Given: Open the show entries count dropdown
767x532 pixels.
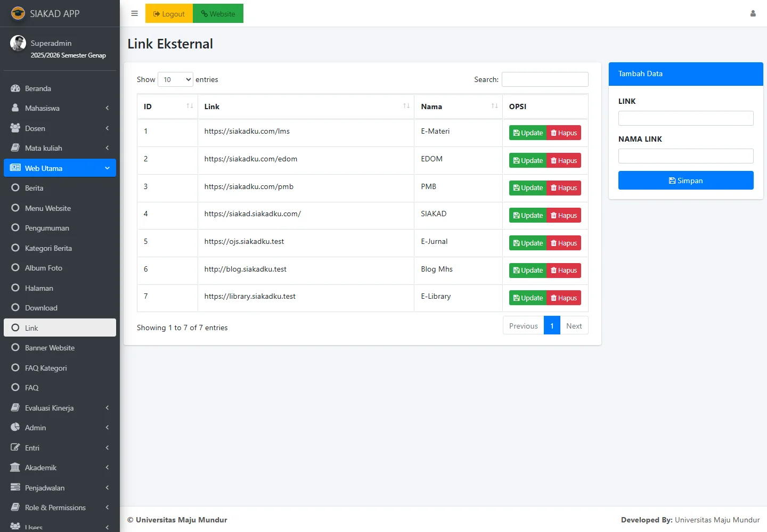Looking at the screenshot, I should click(x=175, y=79).
